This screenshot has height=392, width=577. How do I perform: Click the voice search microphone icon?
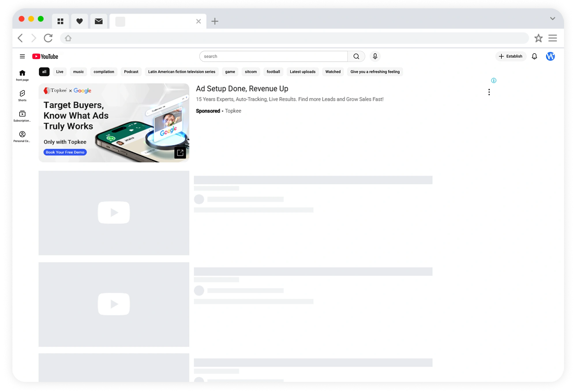(x=375, y=56)
